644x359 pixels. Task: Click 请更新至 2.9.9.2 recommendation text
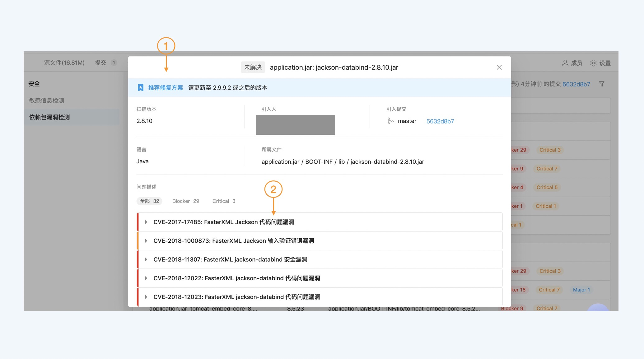(228, 88)
